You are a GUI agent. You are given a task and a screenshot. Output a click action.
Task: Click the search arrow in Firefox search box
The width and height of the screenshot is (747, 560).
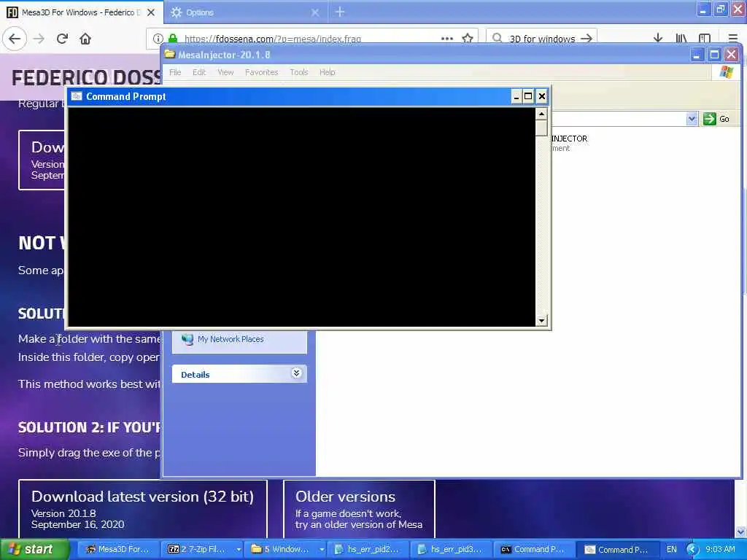tap(587, 39)
